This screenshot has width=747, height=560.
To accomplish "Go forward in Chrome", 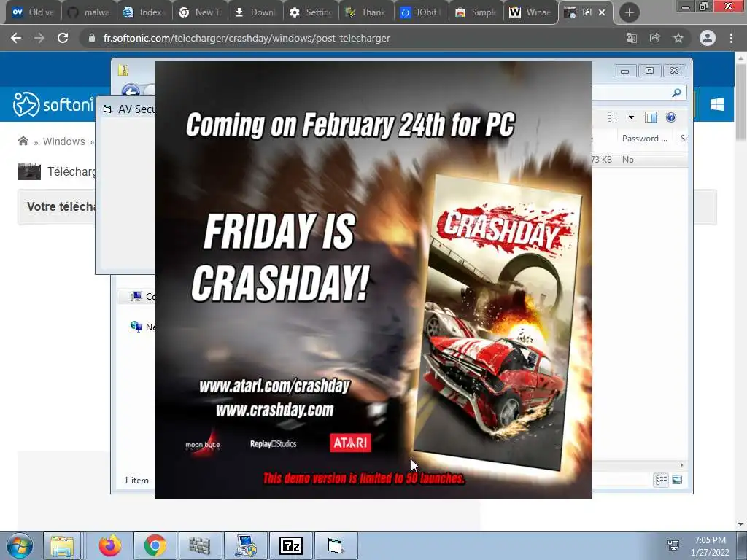I will pos(39,38).
